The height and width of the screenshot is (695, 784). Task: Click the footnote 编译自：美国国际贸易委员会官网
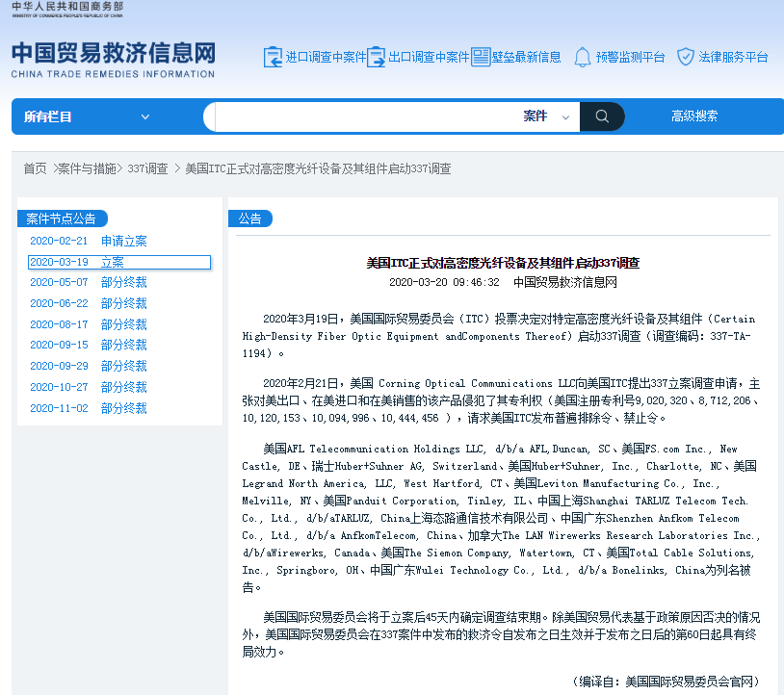666,682
